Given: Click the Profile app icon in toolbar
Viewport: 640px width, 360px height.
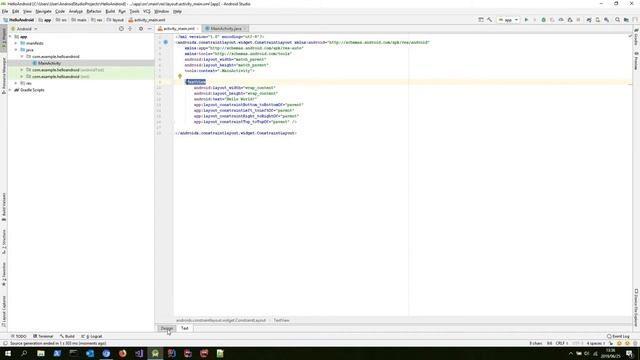Looking at the screenshot, I should point(561,20).
